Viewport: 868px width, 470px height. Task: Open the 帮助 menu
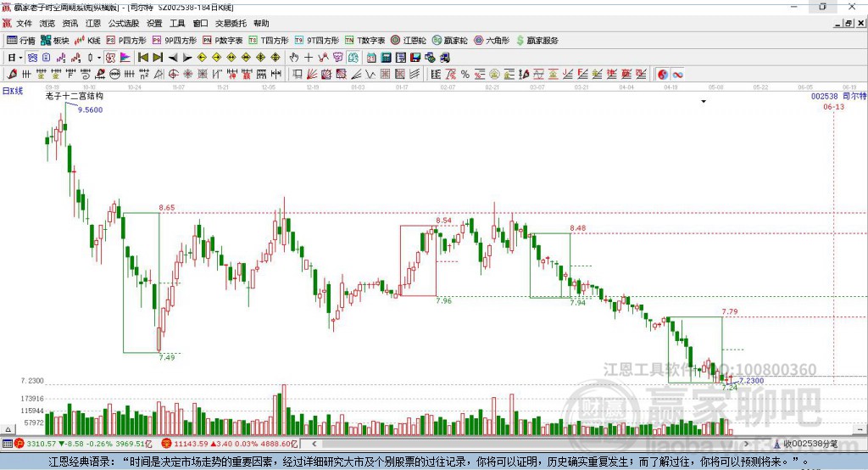[261, 23]
